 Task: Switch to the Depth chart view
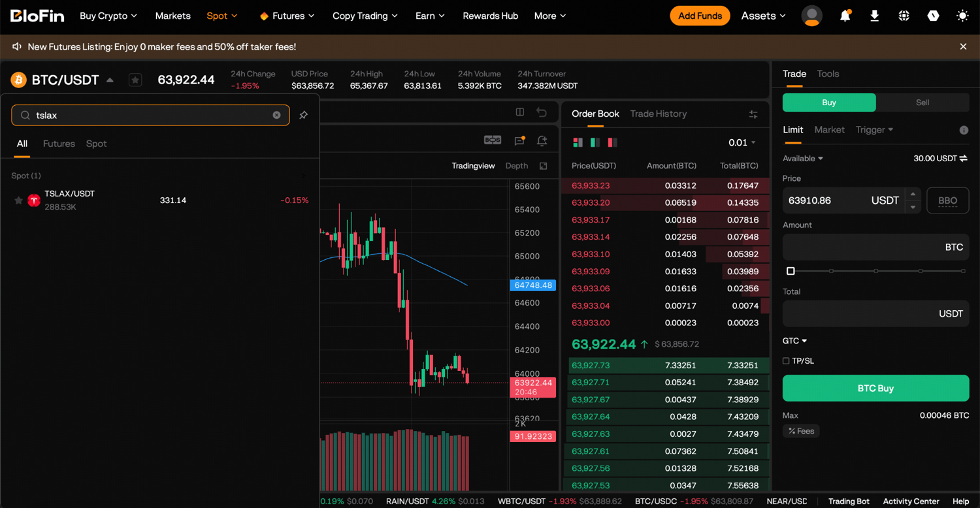tap(517, 166)
